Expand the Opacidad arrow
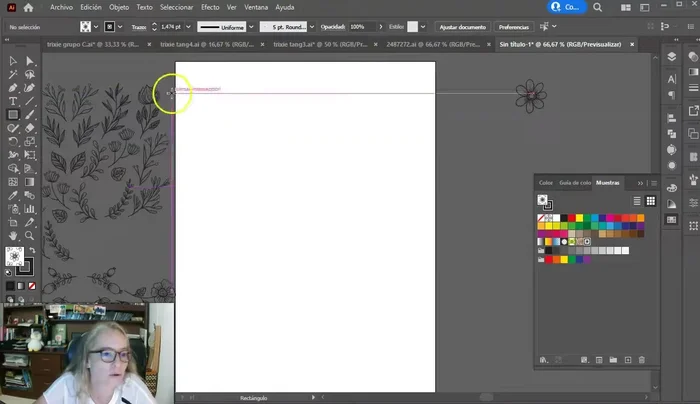This screenshot has height=404, width=700. [x=380, y=27]
